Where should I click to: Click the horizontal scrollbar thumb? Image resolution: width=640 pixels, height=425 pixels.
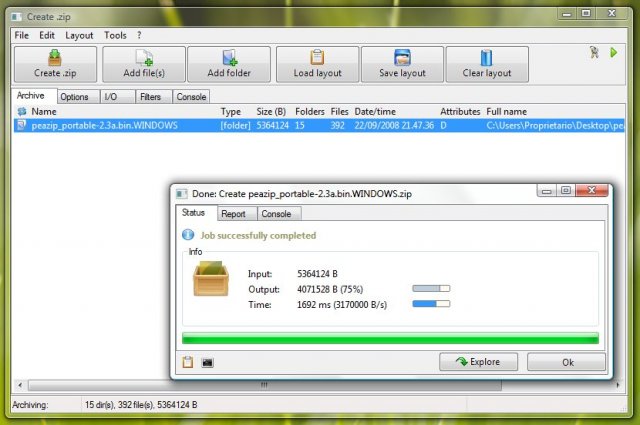point(264,385)
